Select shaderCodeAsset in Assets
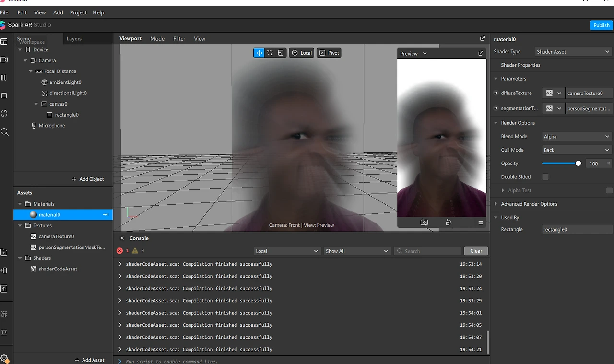Viewport: 614px width, 364px height. click(x=58, y=269)
